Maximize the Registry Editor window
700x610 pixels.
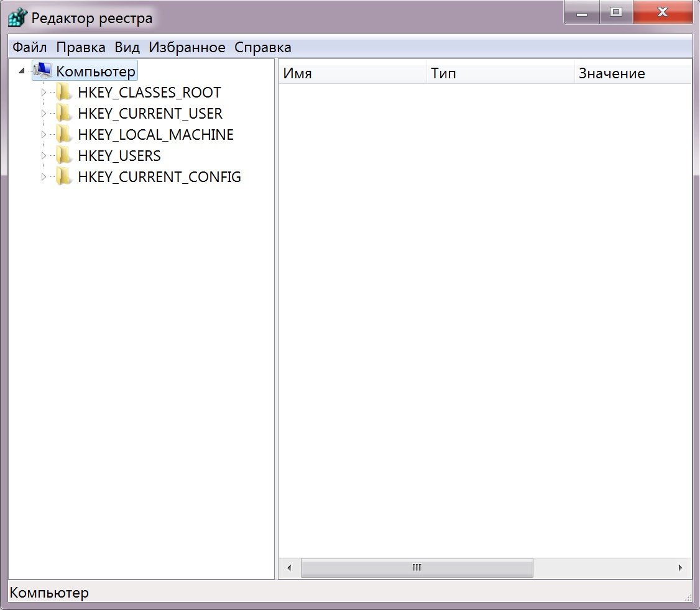click(616, 13)
